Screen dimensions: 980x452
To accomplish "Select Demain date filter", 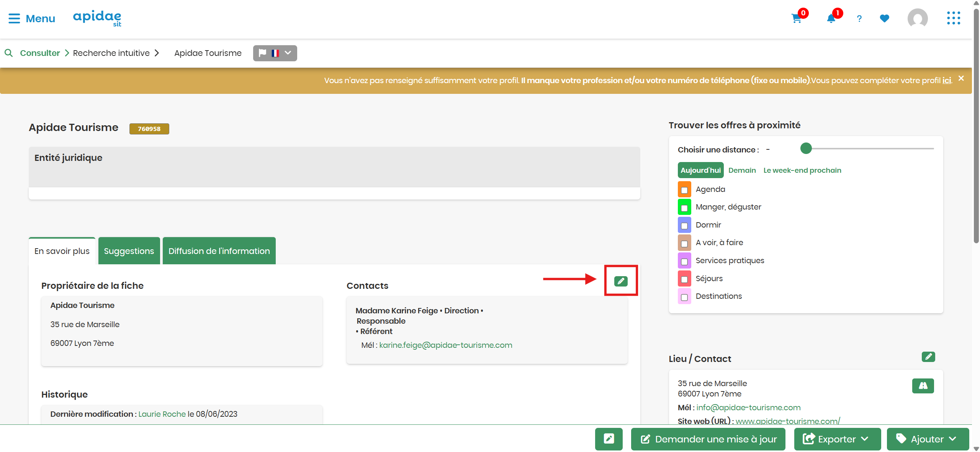I will click(742, 170).
